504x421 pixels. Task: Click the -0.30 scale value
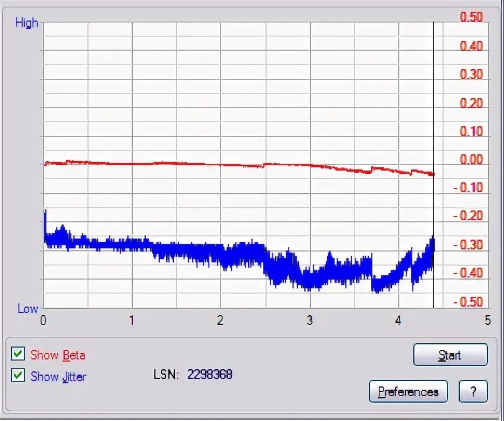[468, 245]
